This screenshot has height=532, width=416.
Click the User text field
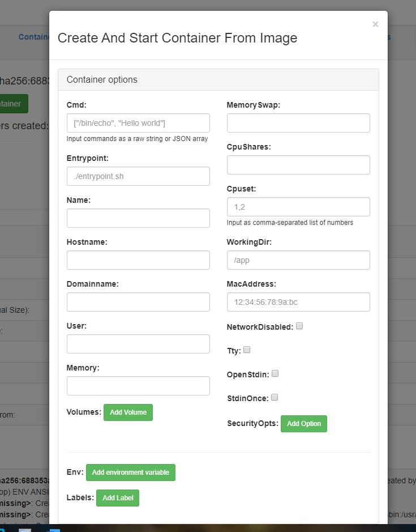point(138,344)
